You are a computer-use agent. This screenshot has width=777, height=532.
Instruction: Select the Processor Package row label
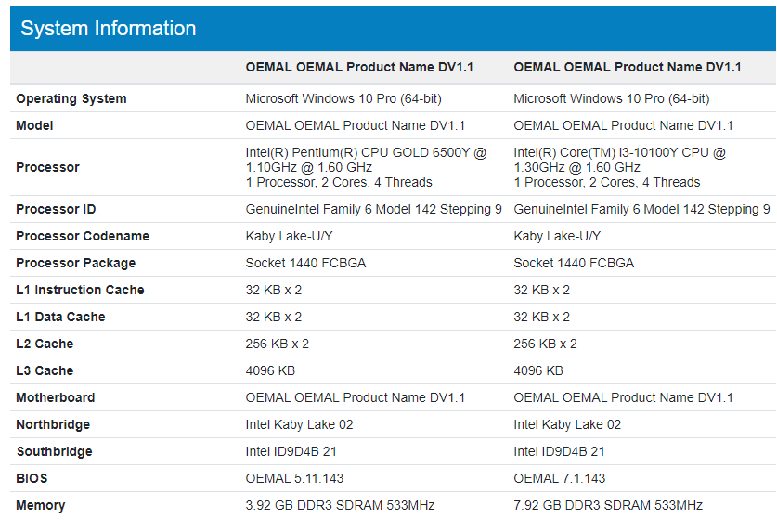pos(76,263)
